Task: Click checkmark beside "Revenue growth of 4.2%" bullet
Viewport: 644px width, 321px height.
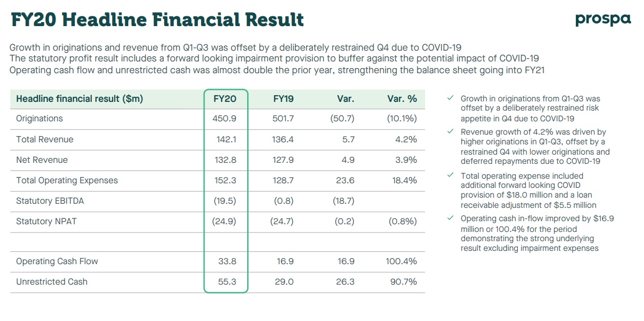Action: pos(450,132)
